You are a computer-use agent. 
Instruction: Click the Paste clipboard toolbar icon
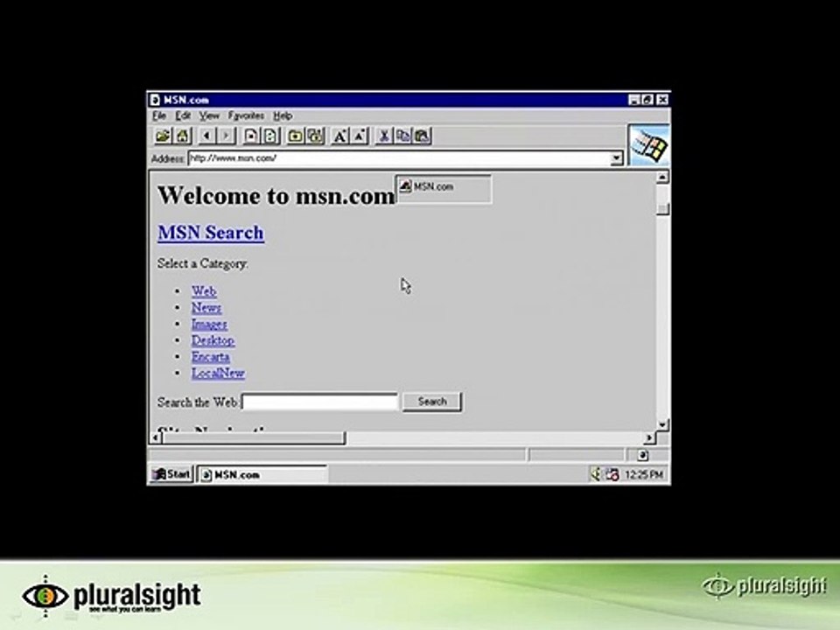423,136
